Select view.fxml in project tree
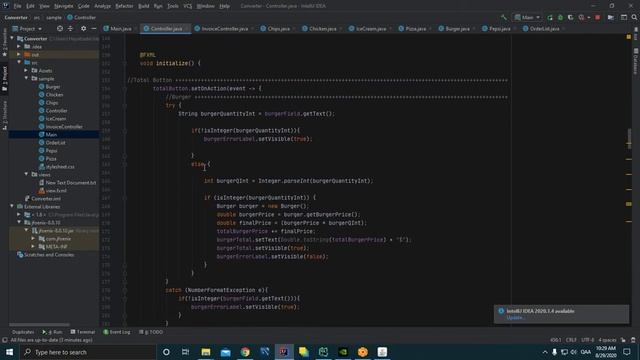The height and width of the screenshot is (360, 640). pyautogui.click(x=53, y=191)
